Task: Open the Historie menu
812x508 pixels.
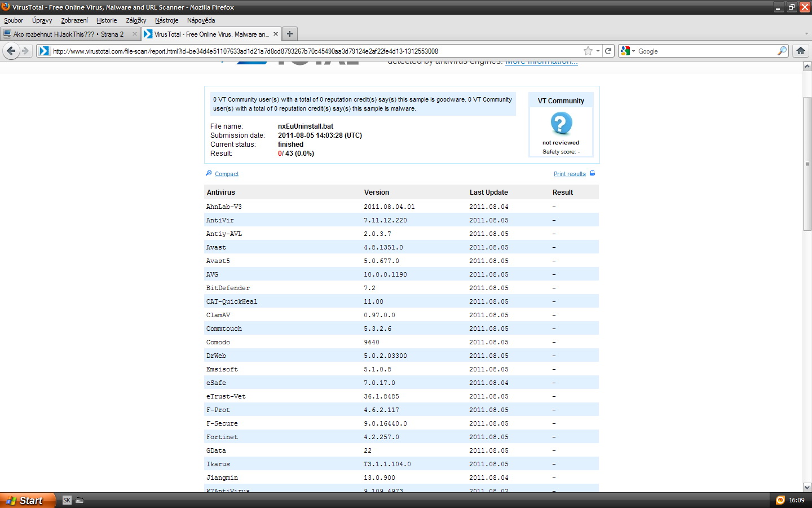Action: pyautogui.click(x=107, y=20)
